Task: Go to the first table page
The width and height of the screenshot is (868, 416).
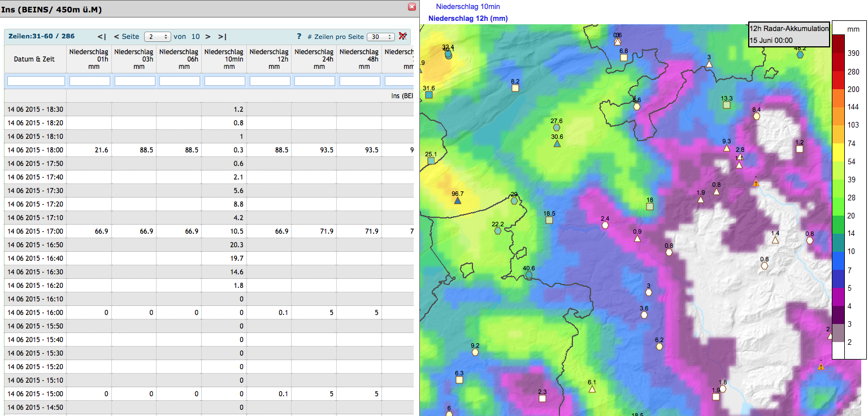Action: (102, 37)
